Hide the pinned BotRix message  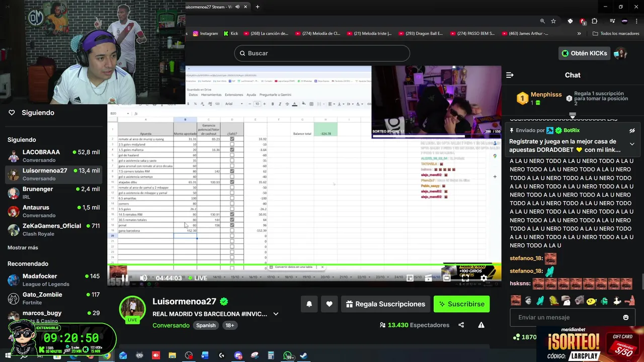(x=632, y=131)
